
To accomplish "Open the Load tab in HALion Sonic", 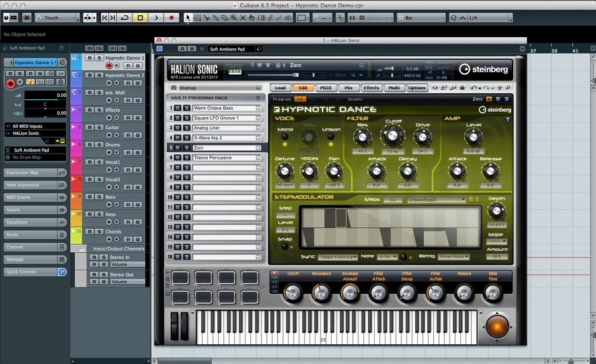I will pyautogui.click(x=280, y=88).
